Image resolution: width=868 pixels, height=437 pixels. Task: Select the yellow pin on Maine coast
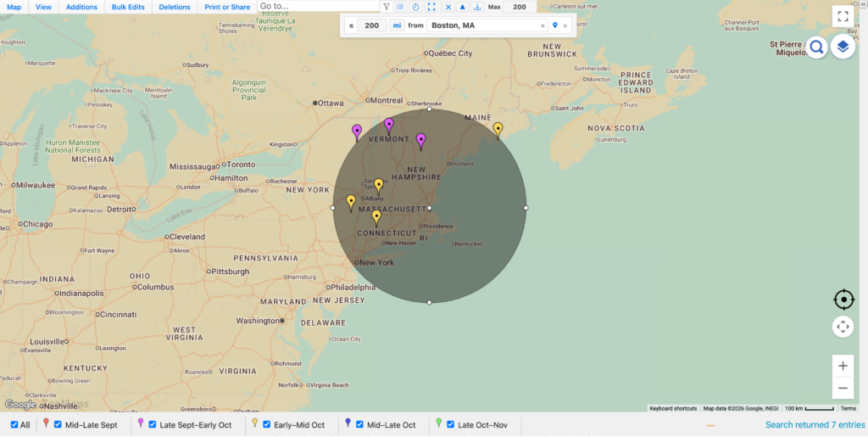click(498, 130)
